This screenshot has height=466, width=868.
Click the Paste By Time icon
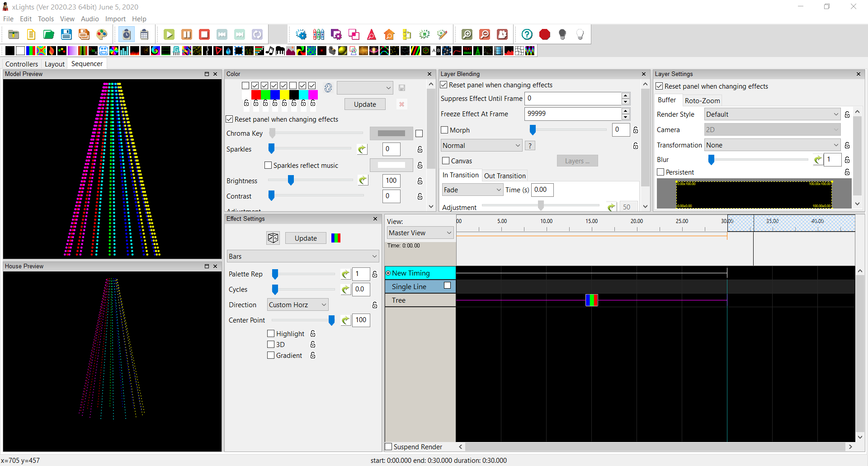click(x=127, y=34)
